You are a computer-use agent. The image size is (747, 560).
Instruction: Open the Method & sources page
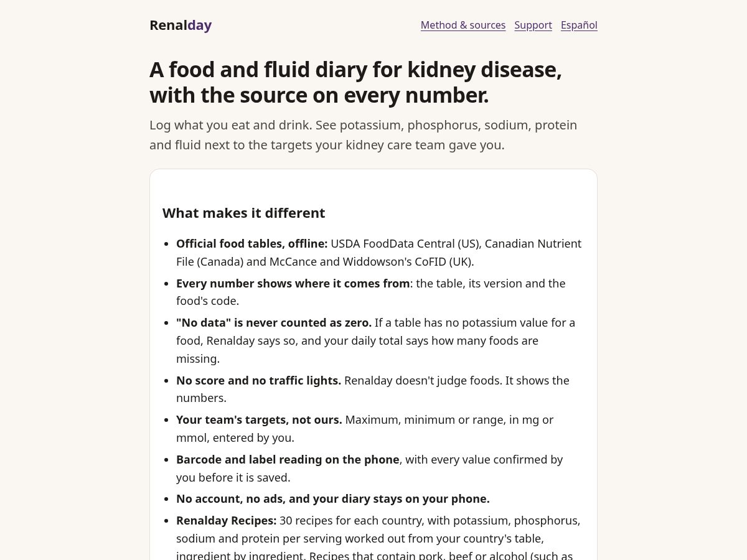pos(463,25)
